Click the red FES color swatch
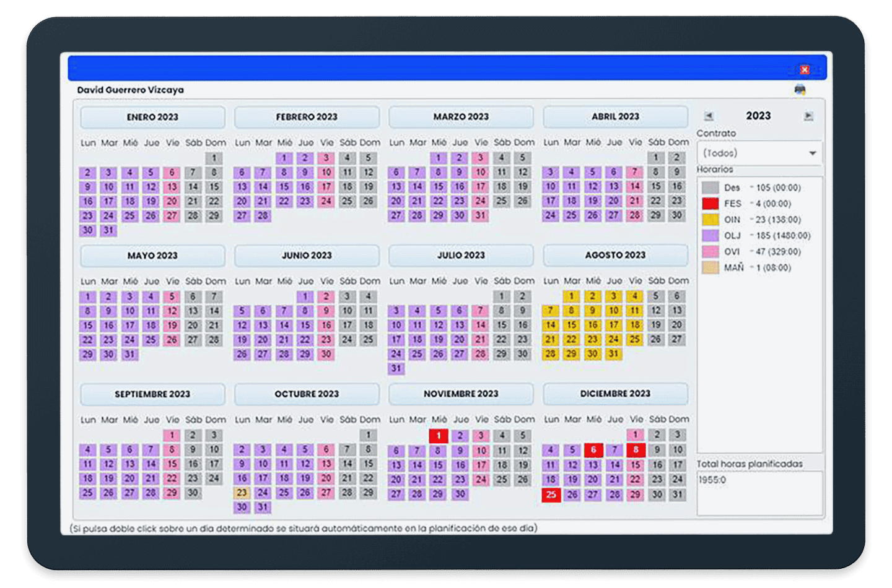The height and width of the screenshot is (588, 892). (x=710, y=204)
